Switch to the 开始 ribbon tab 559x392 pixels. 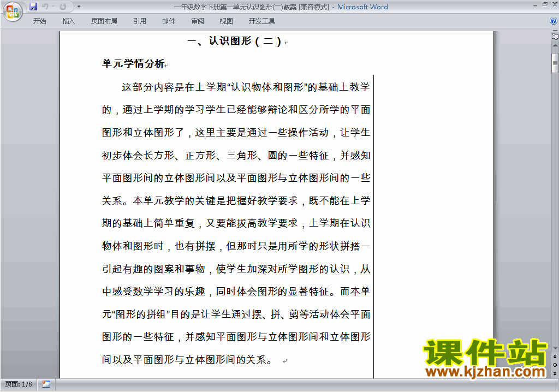pos(39,21)
